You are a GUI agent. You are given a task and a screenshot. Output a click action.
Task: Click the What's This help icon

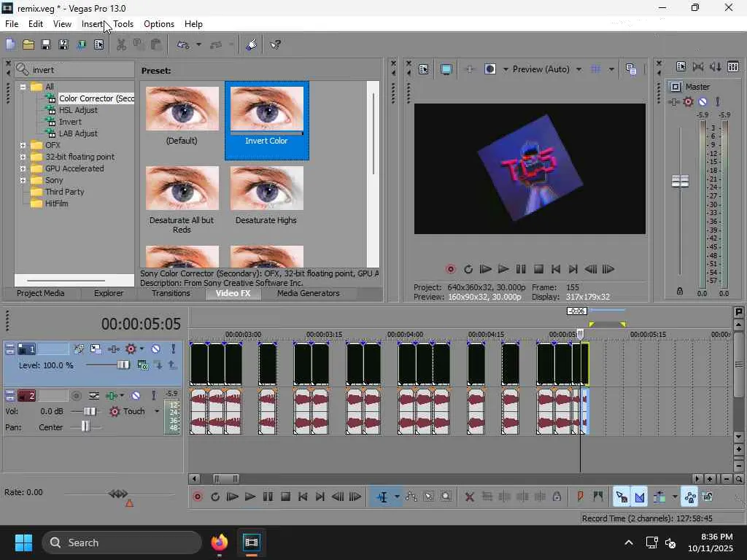click(275, 44)
